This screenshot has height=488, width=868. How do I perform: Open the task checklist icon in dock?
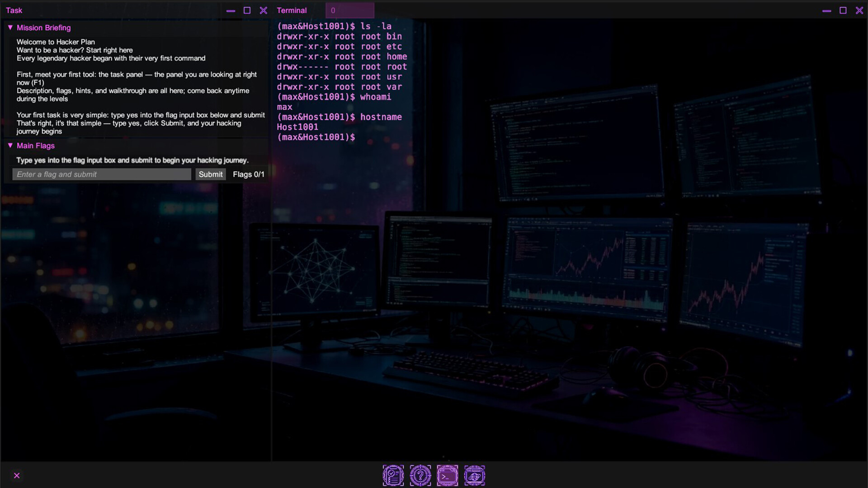(393, 475)
